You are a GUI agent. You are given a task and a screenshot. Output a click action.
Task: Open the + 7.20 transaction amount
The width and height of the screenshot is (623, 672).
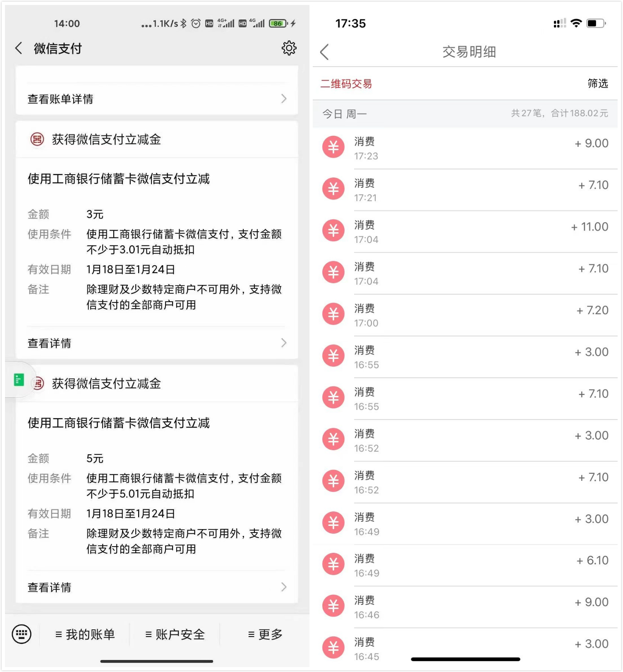coord(592,310)
